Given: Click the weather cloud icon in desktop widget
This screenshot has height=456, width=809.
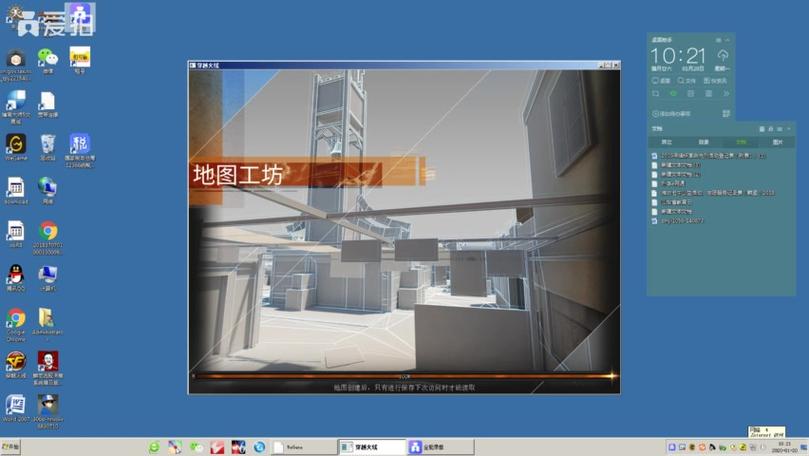Looking at the screenshot, I should click(722, 55).
